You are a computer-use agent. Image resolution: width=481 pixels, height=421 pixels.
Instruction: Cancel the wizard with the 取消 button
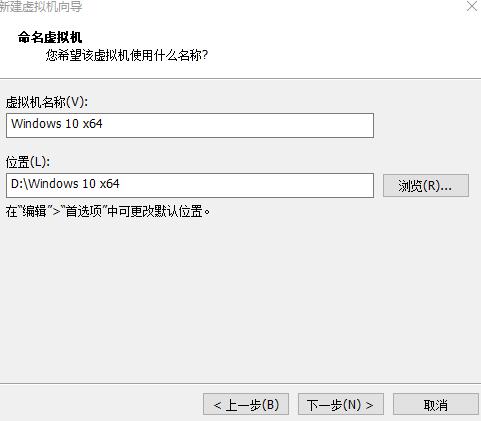[436, 404]
